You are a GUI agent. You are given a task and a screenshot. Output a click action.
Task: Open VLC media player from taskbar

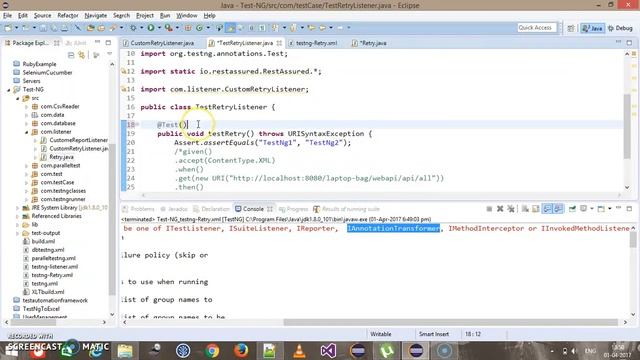[x=299, y=351]
